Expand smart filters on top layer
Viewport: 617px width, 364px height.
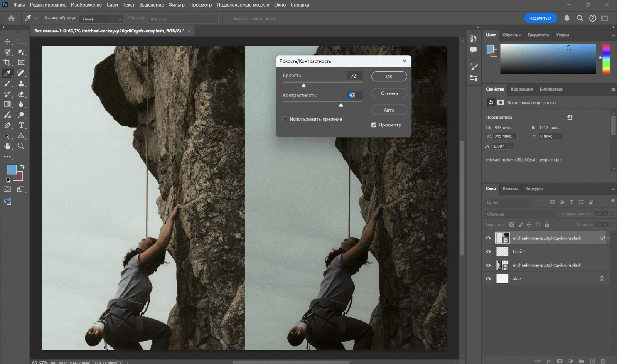click(x=609, y=238)
